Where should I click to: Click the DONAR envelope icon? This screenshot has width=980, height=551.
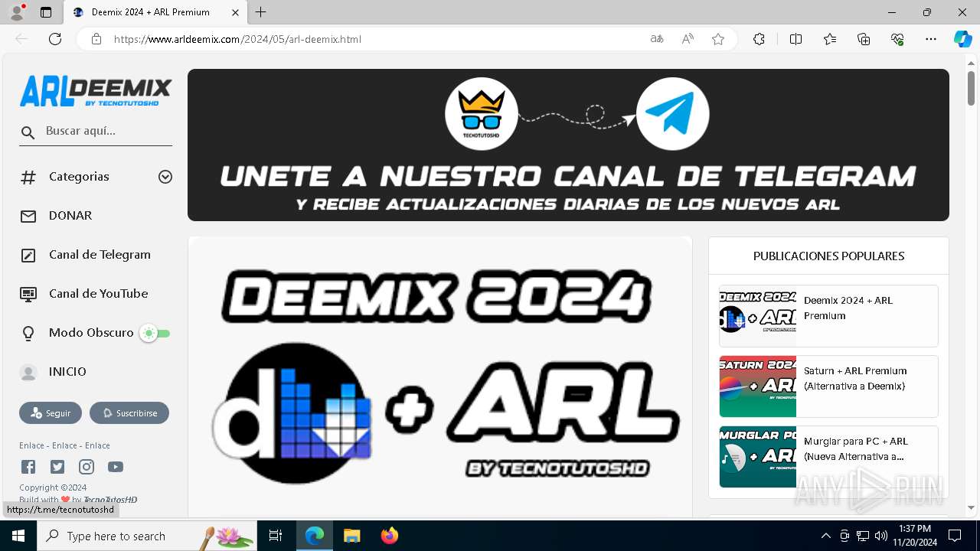click(28, 216)
